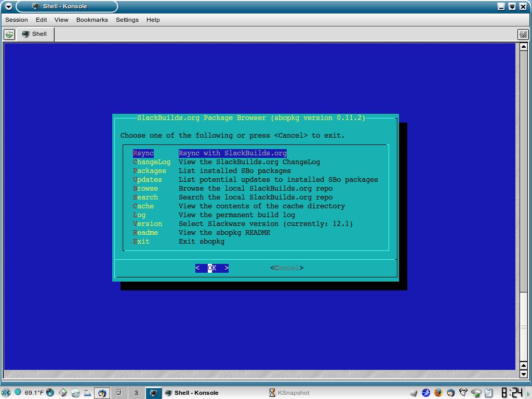This screenshot has width=532, height=399.
Task: Switch to virtual desktop 2 in the pager
Action: click(119, 393)
